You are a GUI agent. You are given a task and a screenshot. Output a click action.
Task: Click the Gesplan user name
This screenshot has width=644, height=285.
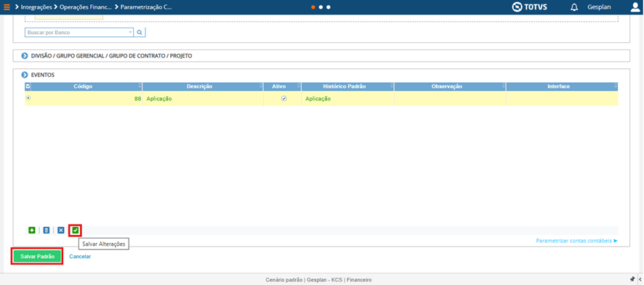click(x=599, y=7)
